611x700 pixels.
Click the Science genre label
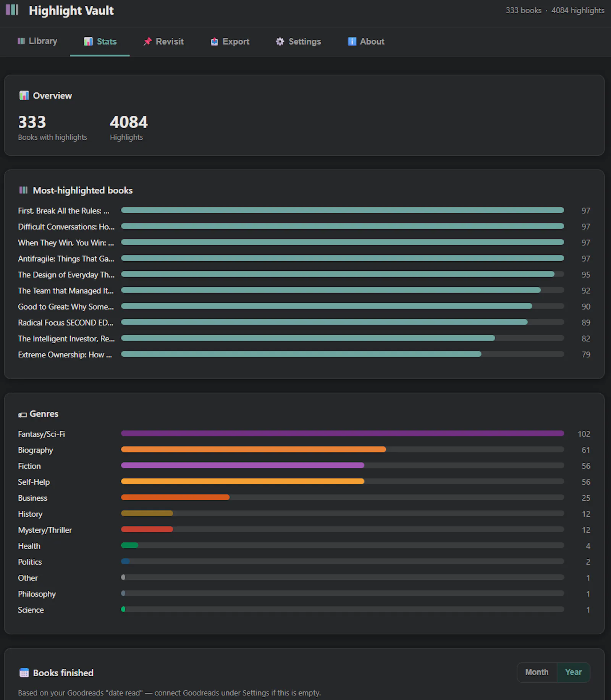coord(31,611)
